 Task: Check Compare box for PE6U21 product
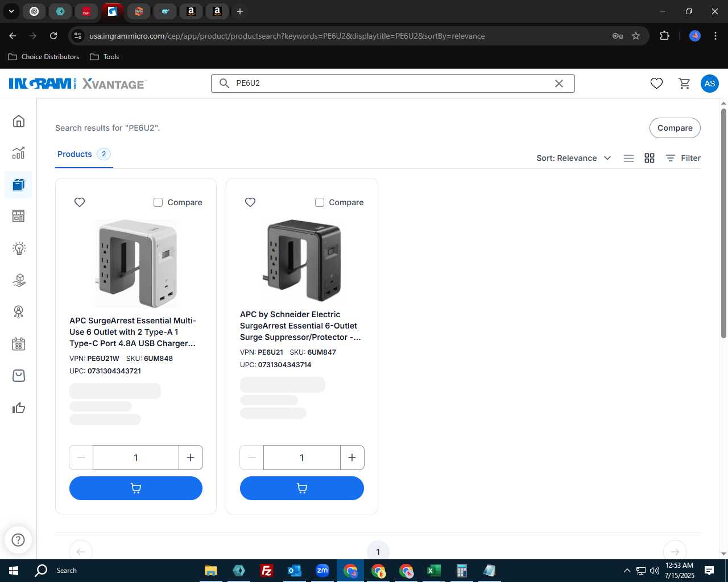(x=320, y=202)
